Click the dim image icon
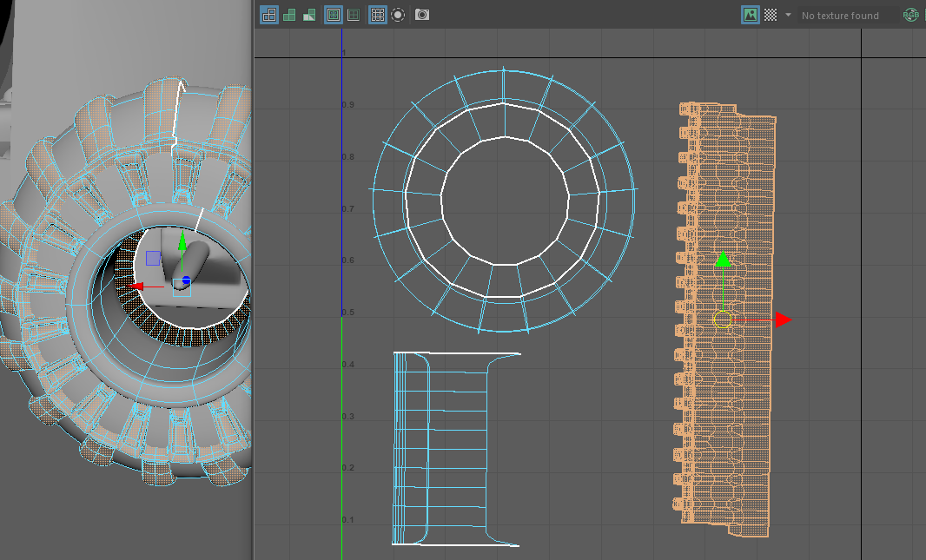This screenshot has width=926, height=560. click(353, 15)
